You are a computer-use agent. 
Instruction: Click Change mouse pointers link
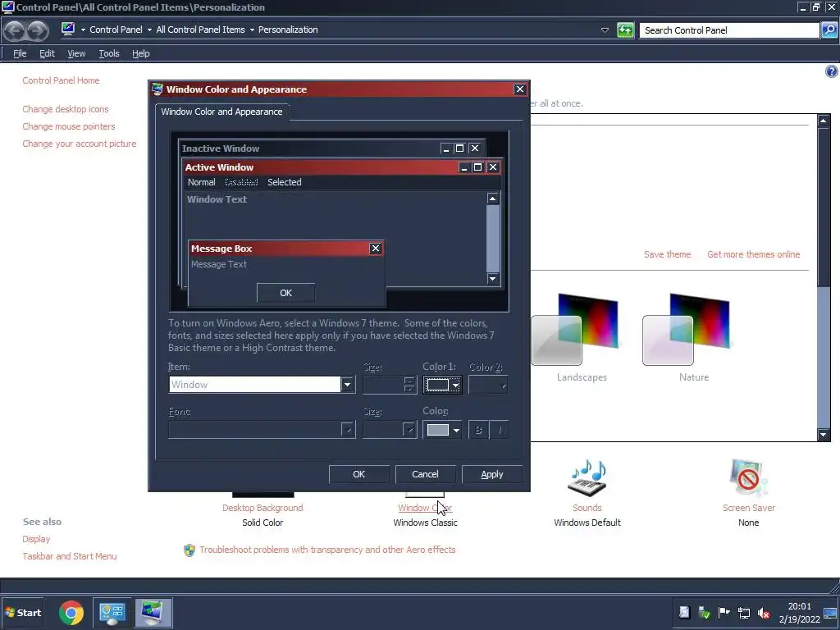tap(69, 126)
